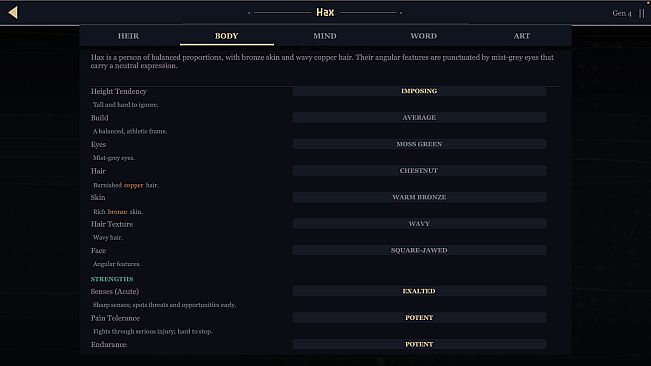Click the pause icon near Gen 4
Image resolution: width=651 pixels, height=366 pixels.
tap(641, 13)
